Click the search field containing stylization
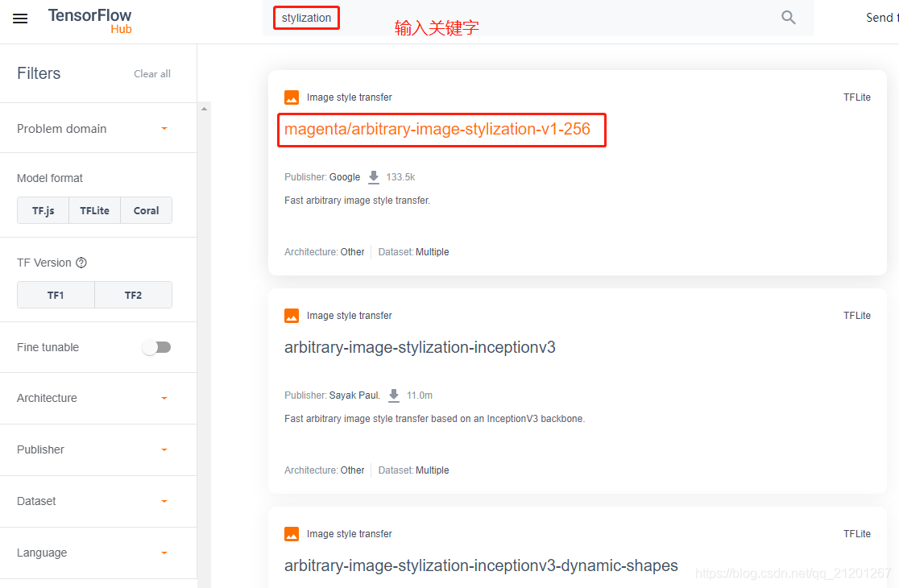Image resolution: width=899 pixels, height=588 pixels. pyautogui.click(x=538, y=18)
